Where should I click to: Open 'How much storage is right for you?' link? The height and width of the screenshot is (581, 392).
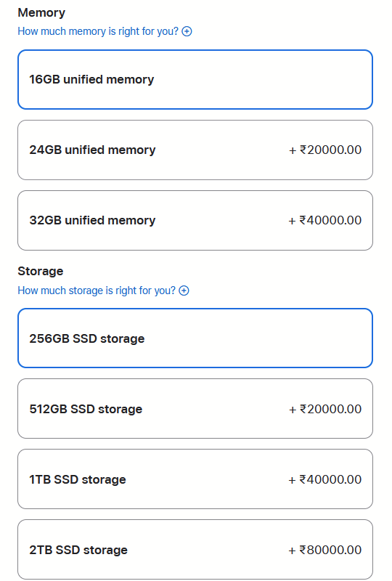[97, 290]
